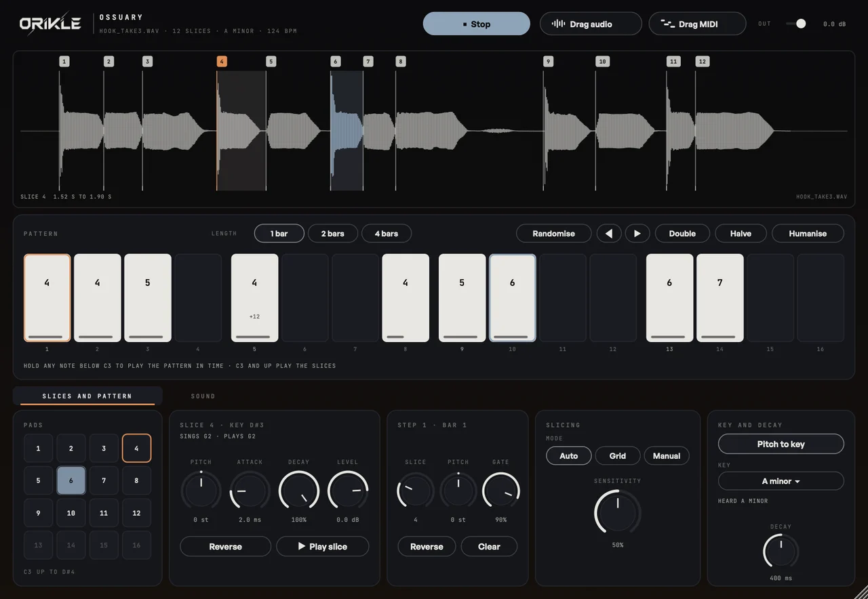Image resolution: width=868 pixels, height=599 pixels.
Task: Reverse slice 4
Action: click(225, 546)
